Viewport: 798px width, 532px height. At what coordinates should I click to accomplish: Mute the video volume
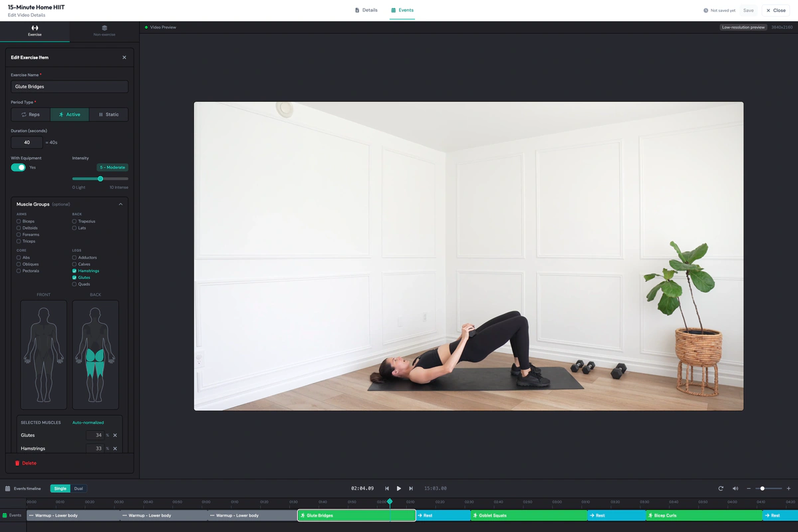point(735,489)
